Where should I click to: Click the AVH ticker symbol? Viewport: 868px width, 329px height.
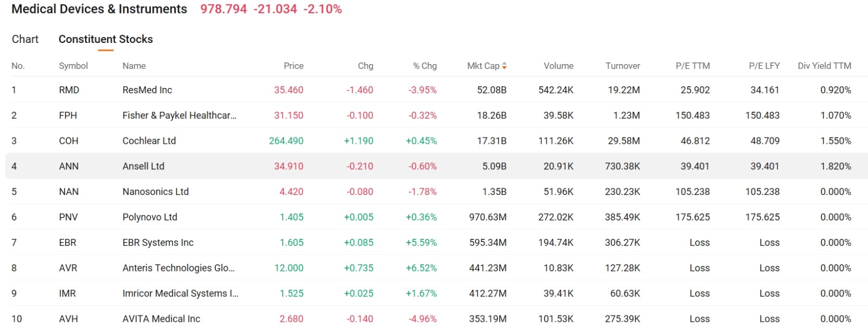[69, 319]
